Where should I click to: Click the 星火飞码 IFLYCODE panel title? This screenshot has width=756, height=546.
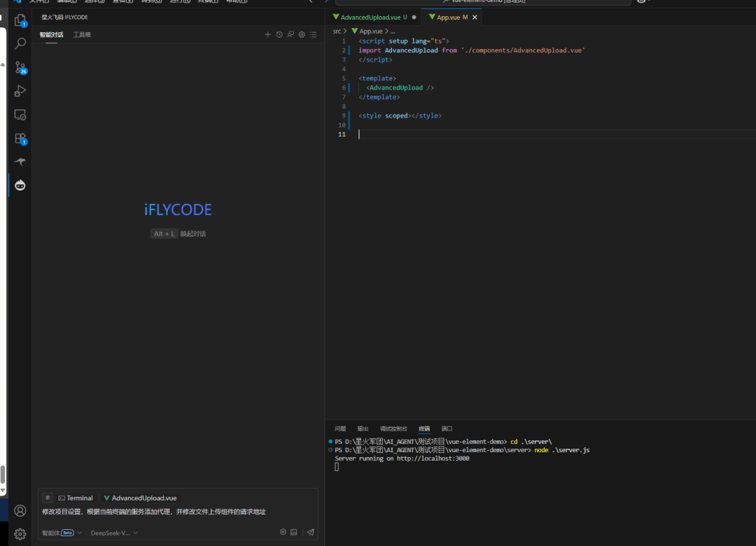pyautogui.click(x=64, y=17)
